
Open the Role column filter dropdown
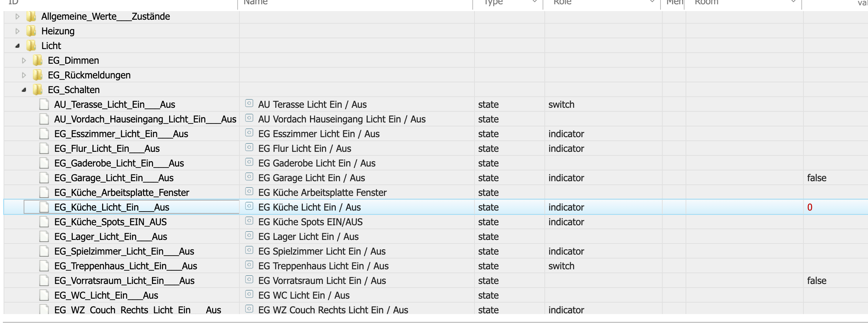tap(652, 2)
